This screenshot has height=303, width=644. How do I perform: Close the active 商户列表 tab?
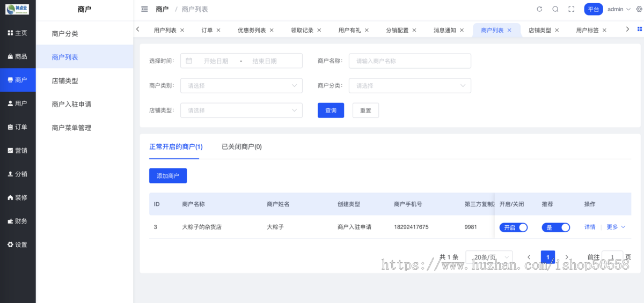(x=509, y=31)
